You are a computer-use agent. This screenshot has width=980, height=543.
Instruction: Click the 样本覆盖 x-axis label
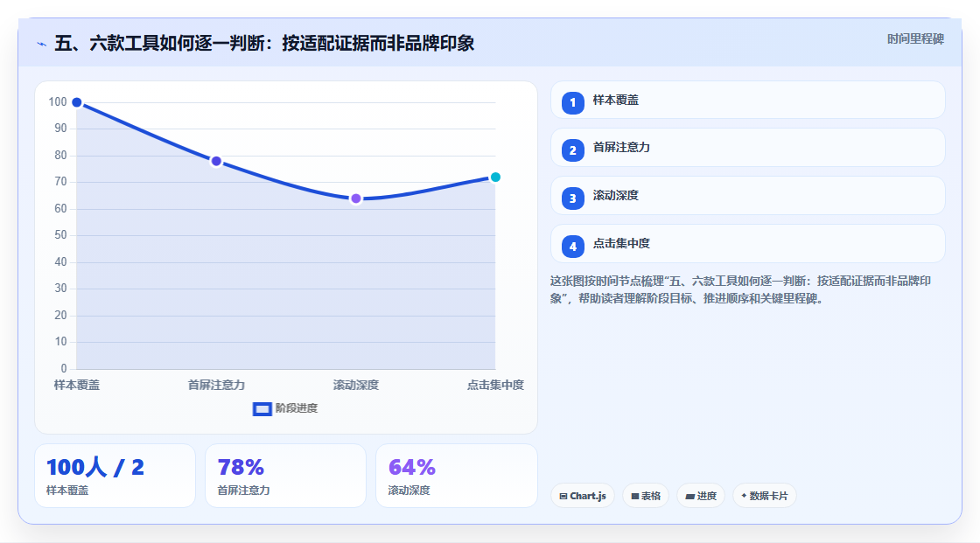(x=77, y=385)
